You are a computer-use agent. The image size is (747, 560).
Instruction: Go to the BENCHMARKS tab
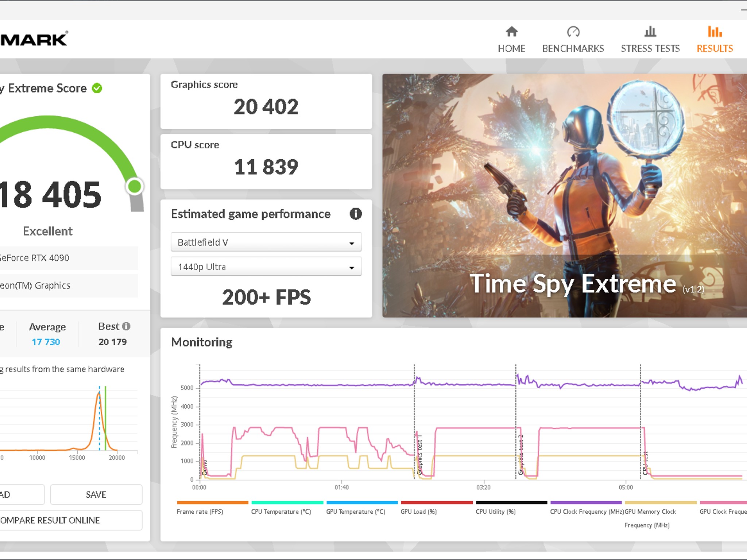pyautogui.click(x=573, y=39)
